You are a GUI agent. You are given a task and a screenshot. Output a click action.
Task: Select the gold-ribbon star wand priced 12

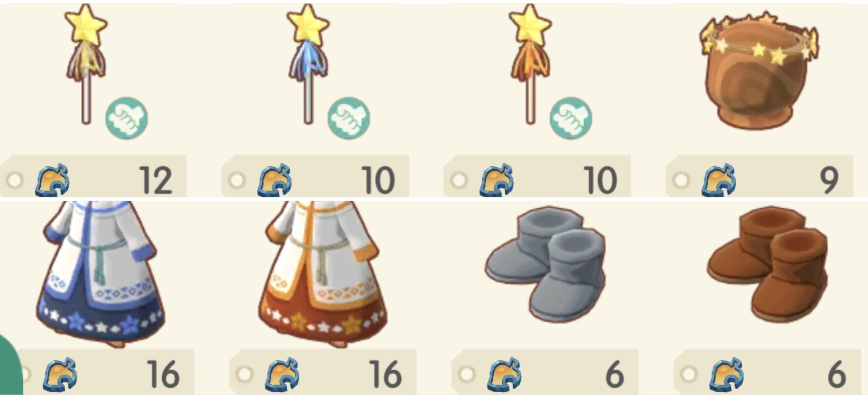pos(86,64)
